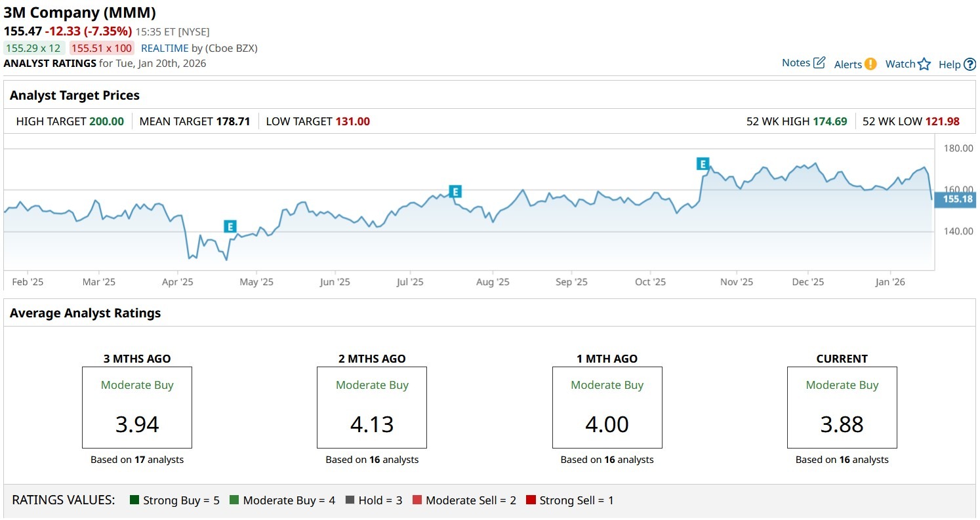Open the REALTIME quote link
Image resolution: width=980 pixels, height=520 pixels.
point(164,48)
